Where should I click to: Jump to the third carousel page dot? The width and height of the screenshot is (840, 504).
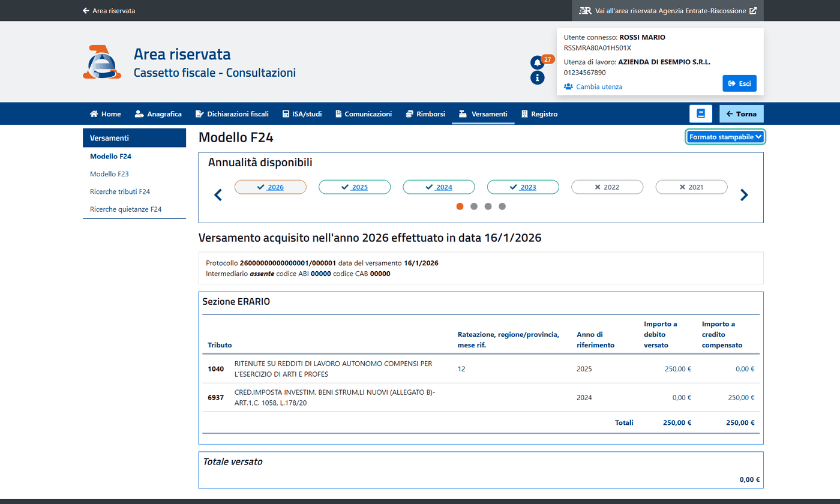pos(488,206)
